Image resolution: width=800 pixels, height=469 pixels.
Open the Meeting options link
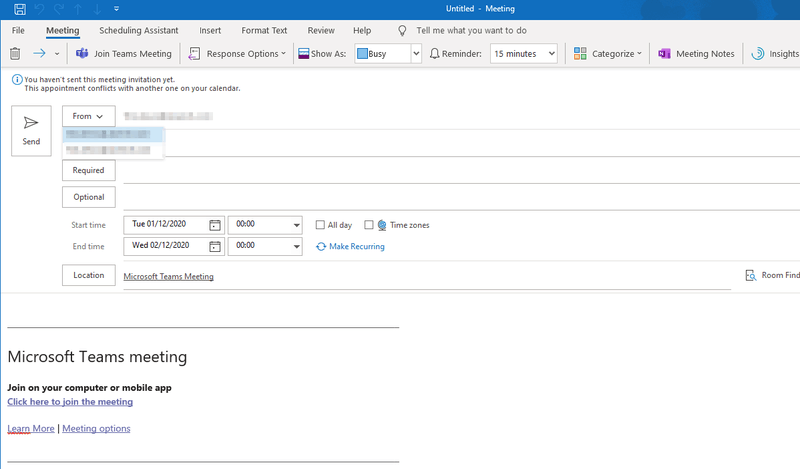tap(96, 428)
